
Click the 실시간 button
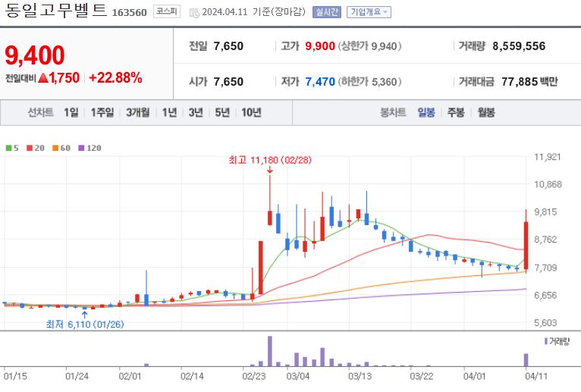pos(326,12)
